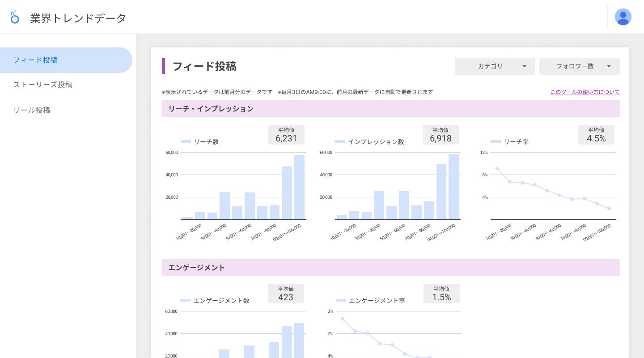Click the エンゲージメント数 legend label

[x=221, y=301]
